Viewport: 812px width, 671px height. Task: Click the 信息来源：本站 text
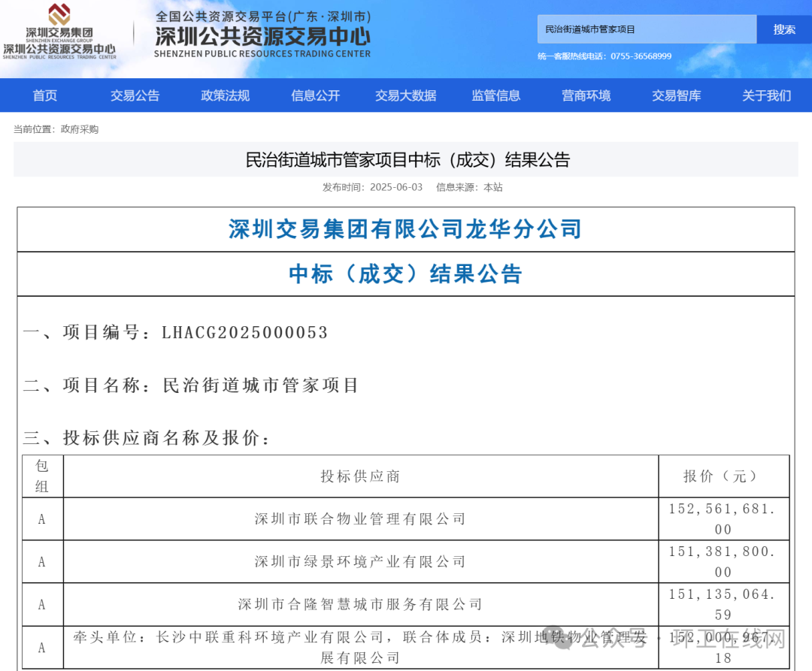click(x=469, y=187)
